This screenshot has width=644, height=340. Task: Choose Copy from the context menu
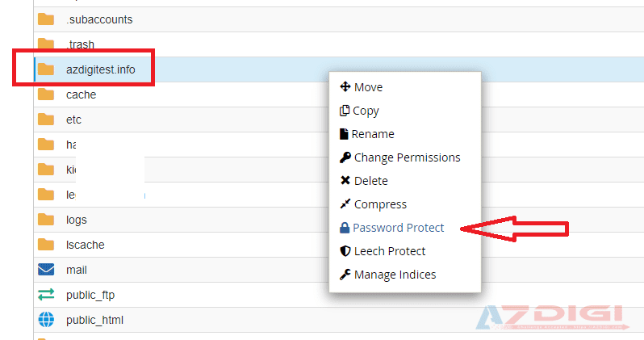[366, 111]
